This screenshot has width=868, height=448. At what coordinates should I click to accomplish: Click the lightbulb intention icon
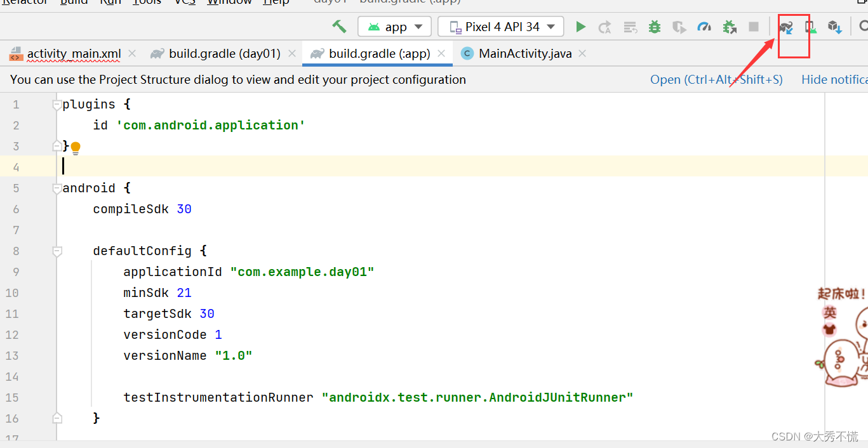[x=75, y=147]
